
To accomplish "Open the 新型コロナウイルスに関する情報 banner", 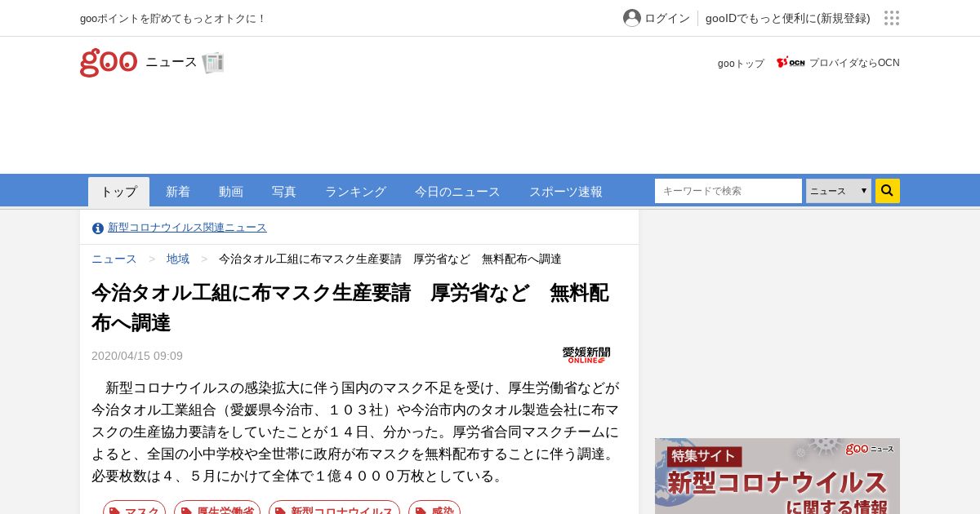I will pyautogui.click(x=777, y=476).
